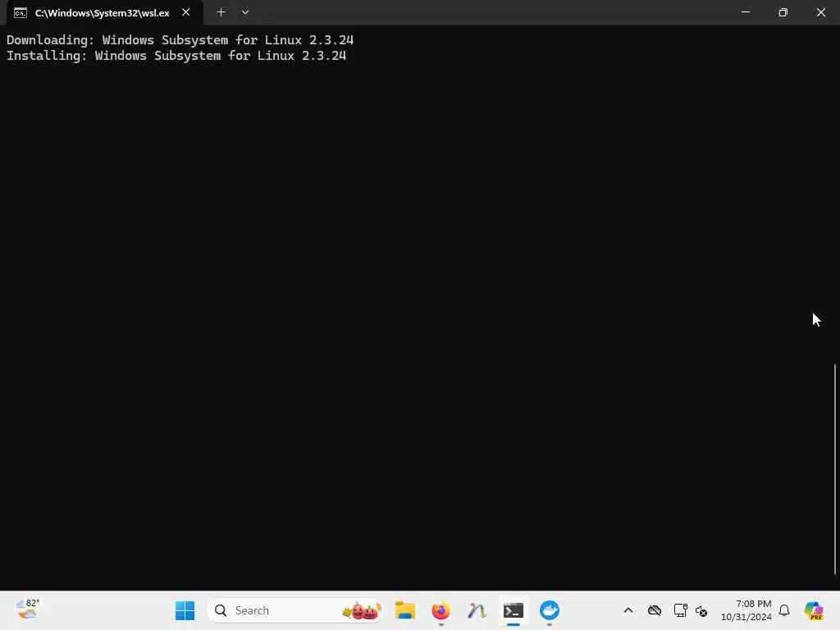Select the wsl.exe terminal tab

104,13
